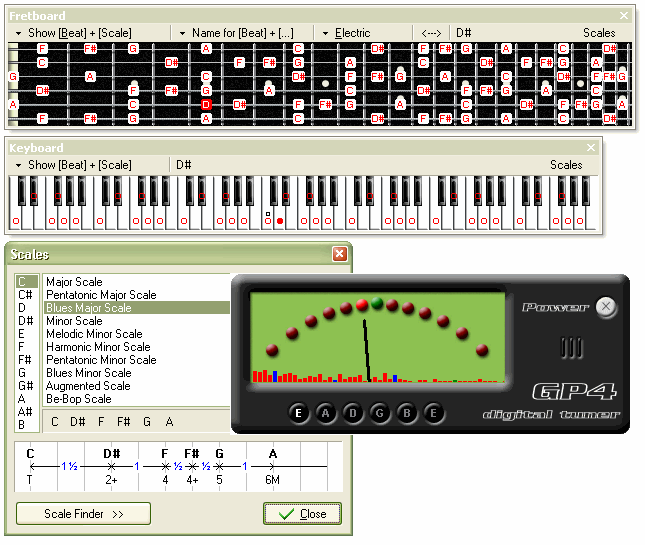Click the Close button with green checkmark
This screenshot has width=645, height=545.
(302, 514)
